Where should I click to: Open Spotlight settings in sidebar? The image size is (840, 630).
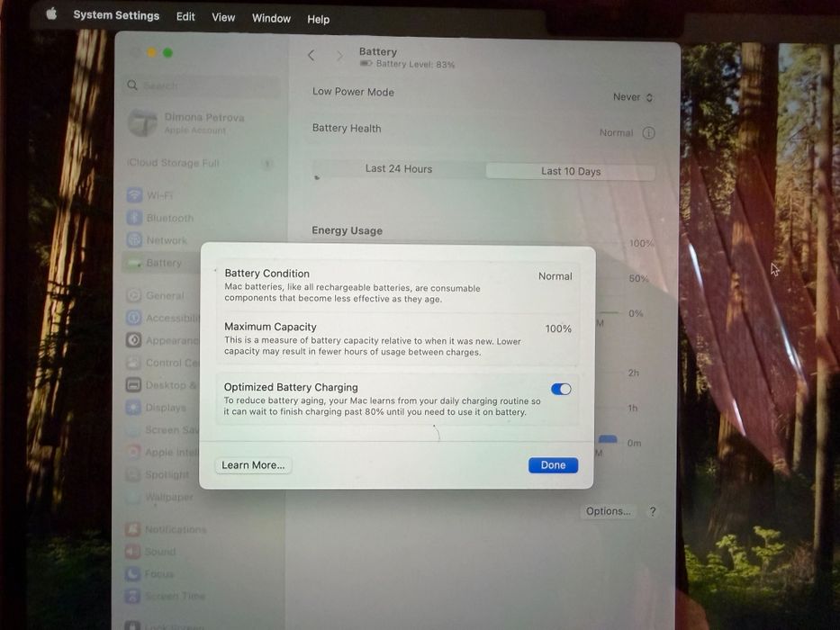pos(158,474)
